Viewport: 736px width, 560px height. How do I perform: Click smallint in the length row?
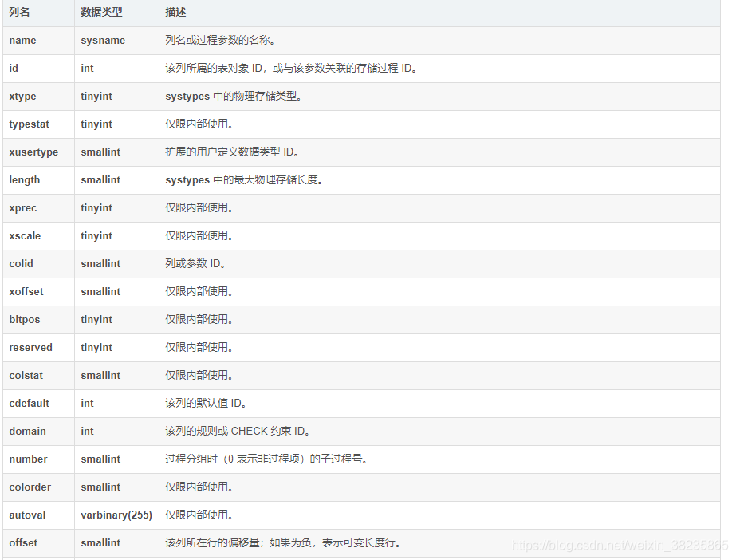(x=100, y=179)
